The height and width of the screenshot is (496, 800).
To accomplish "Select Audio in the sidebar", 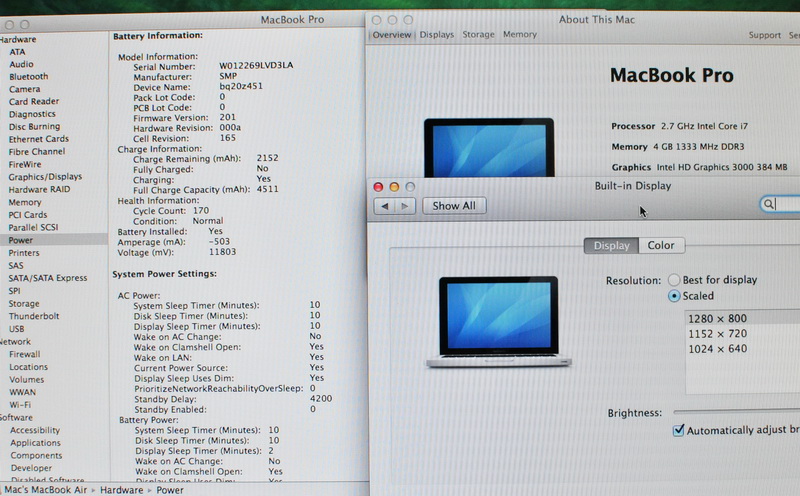I will [21, 64].
